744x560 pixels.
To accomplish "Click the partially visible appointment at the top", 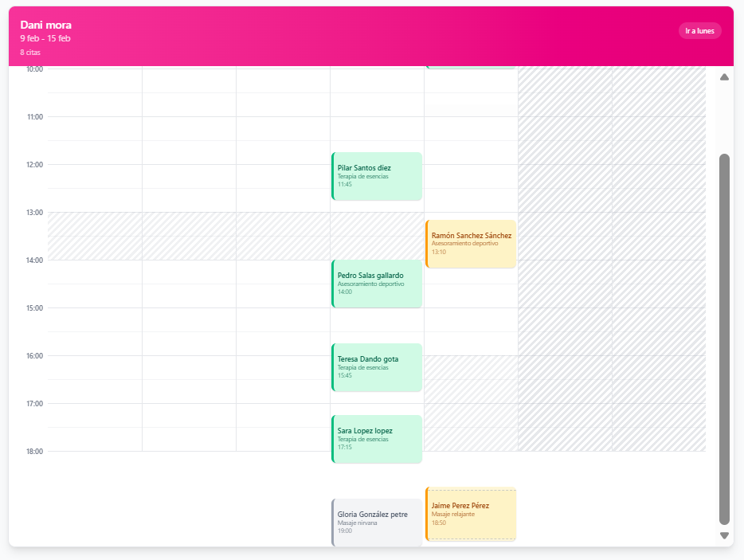I will [x=470, y=69].
